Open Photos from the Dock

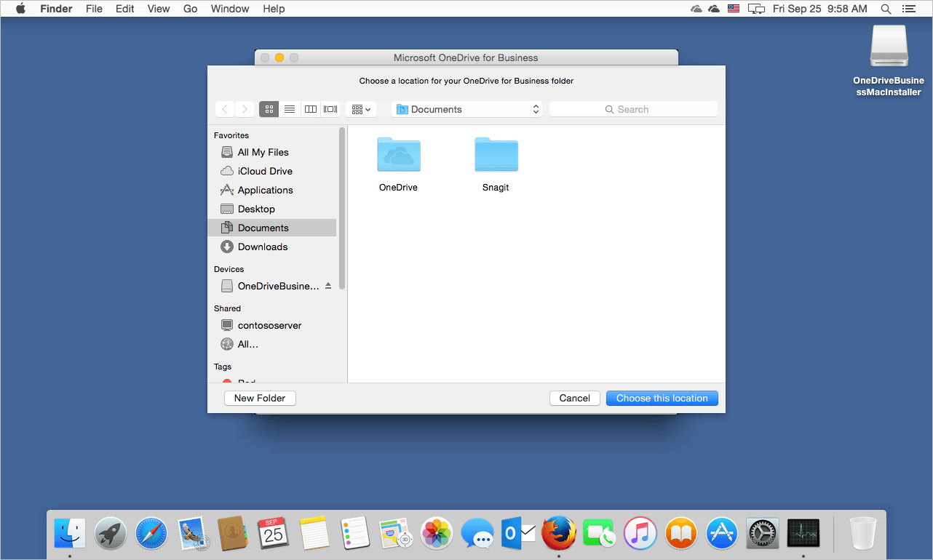coord(437,534)
